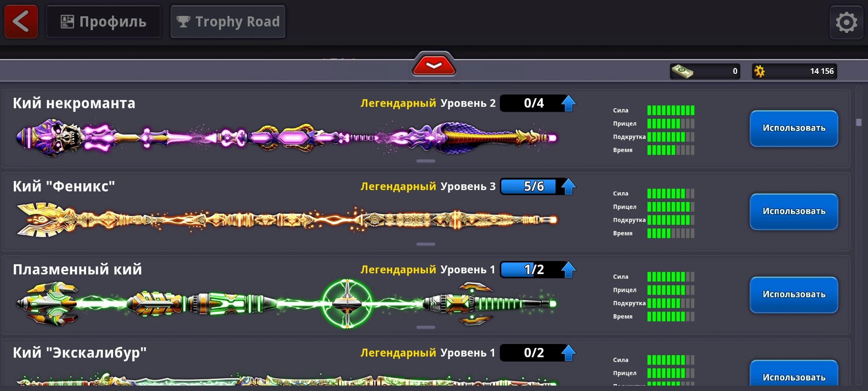Open the Профиль tab

coord(103,22)
